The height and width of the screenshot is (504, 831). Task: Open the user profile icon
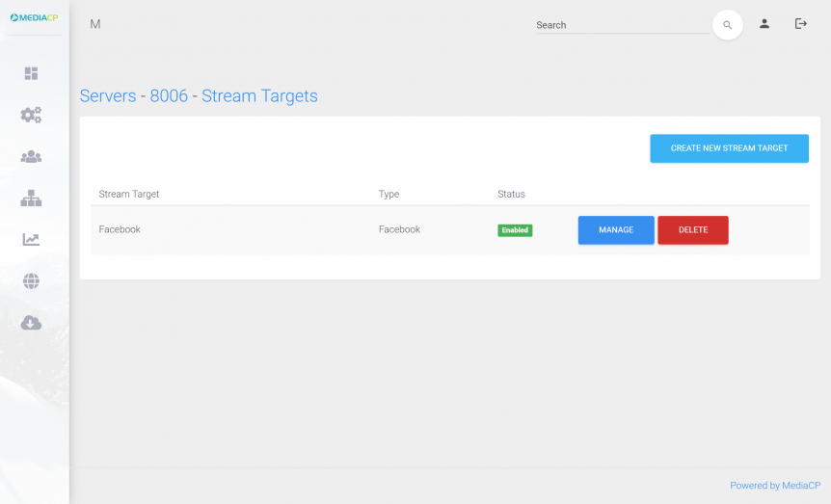[764, 24]
